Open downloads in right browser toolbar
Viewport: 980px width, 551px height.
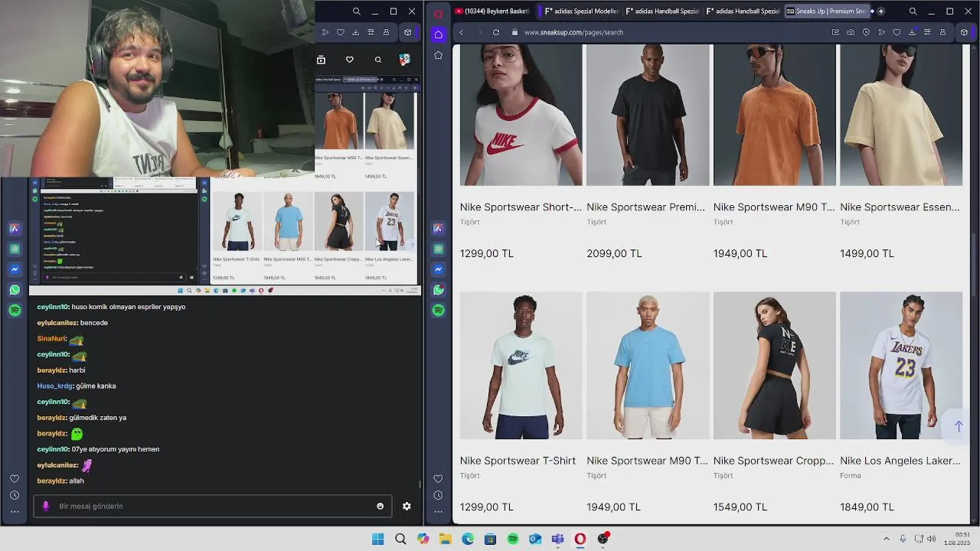pyautogui.click(x=912, y=32)
